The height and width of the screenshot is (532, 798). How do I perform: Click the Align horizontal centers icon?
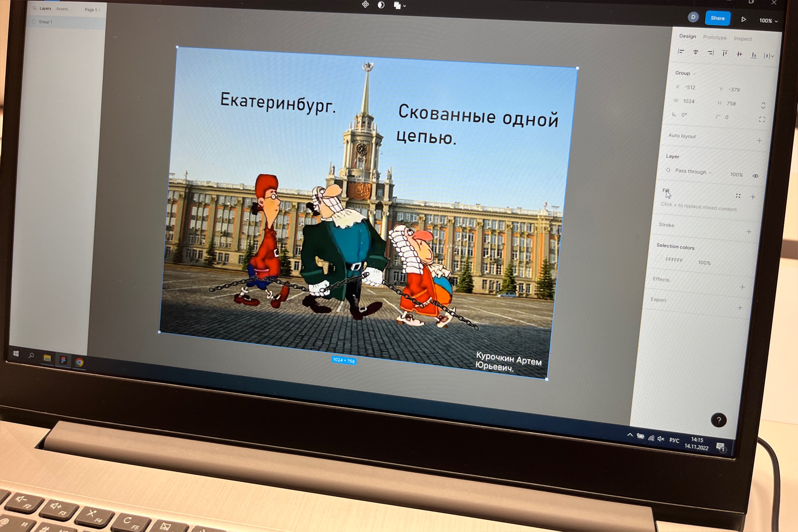[x=695, y=52]
